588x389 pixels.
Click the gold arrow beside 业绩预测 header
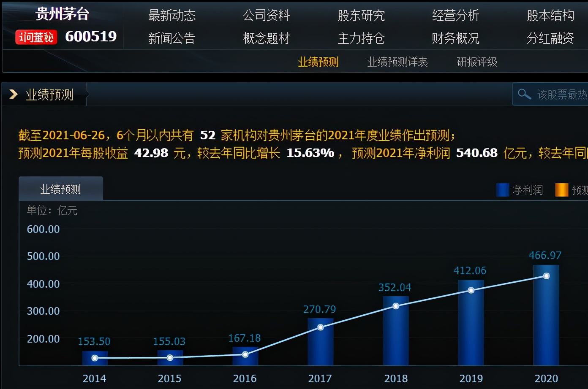click(x=14, y=94)
